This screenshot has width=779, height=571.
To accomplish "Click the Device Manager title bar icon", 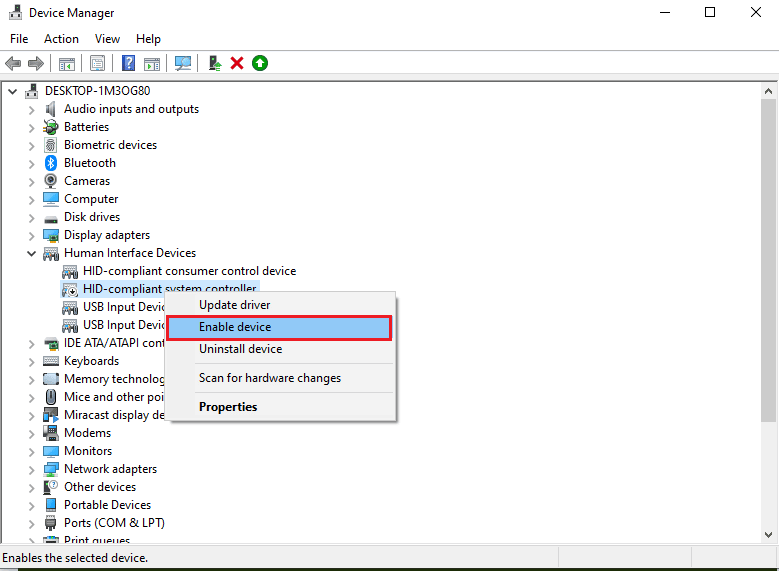I will [x=15, y=12].
